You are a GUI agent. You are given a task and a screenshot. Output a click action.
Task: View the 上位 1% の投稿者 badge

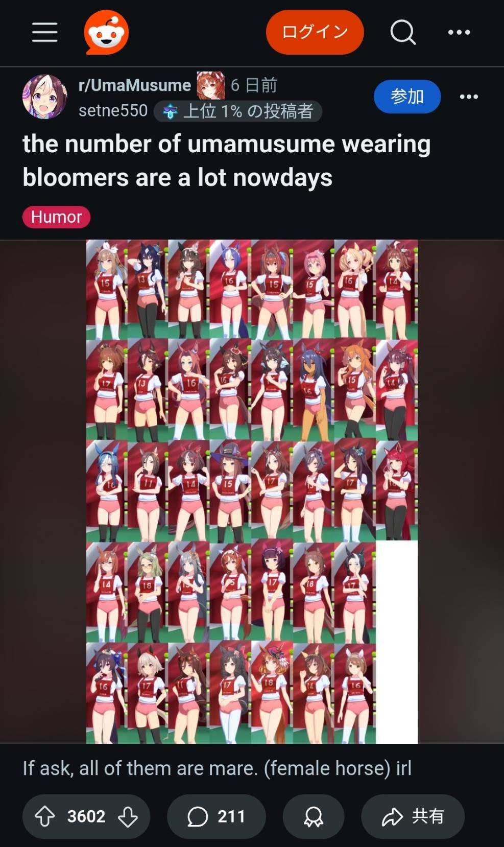pyautogui.click(x=238, y=111)
